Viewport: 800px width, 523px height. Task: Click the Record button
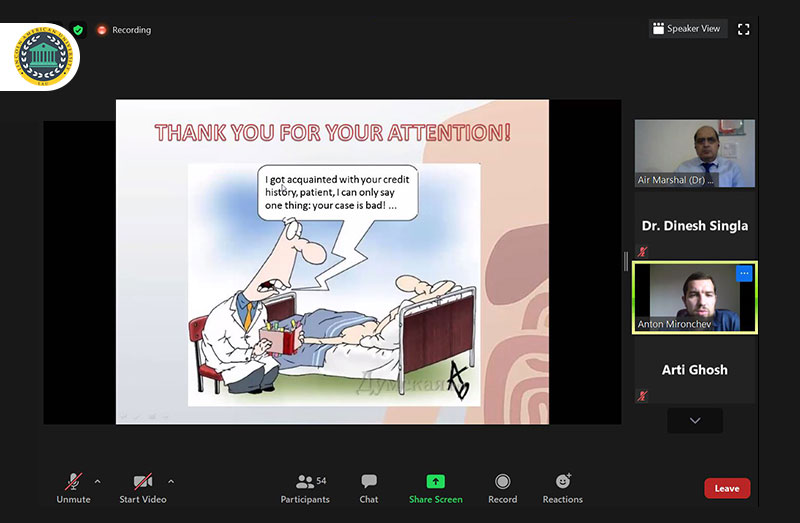click(503, 488)
